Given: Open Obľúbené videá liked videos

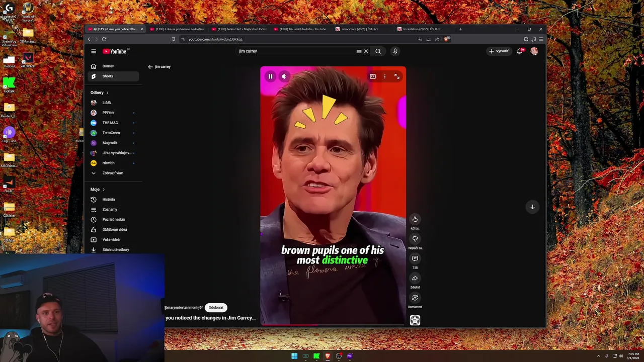Looking at the screenshot, I should pyautogui.click(x=113, y=230).
